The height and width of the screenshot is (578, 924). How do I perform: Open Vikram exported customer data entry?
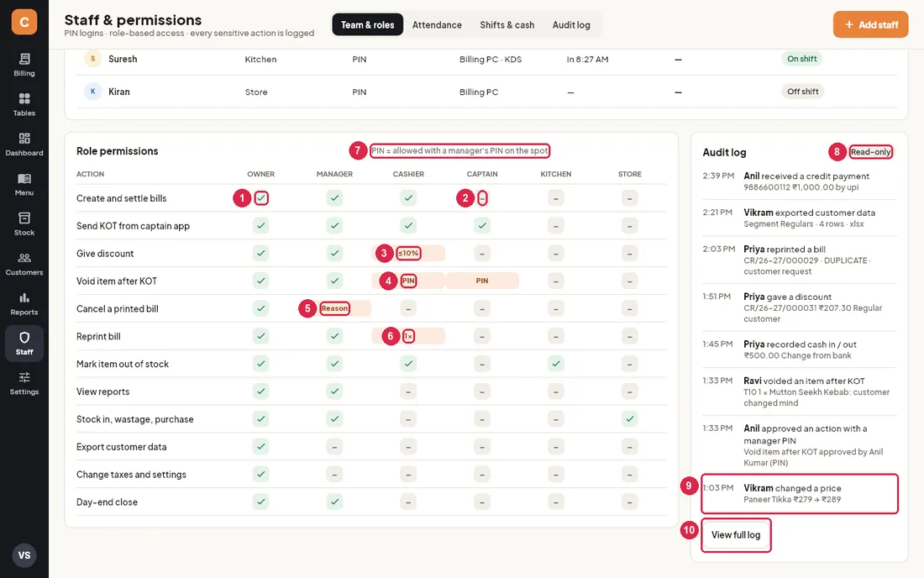[x=799, y=218]
